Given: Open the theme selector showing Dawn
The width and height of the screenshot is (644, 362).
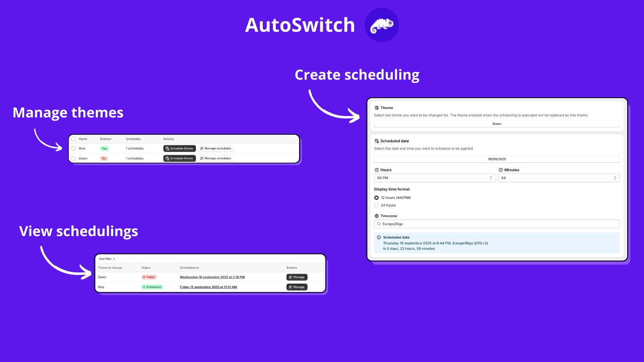Looking at the screenshot, I should 496,123.
